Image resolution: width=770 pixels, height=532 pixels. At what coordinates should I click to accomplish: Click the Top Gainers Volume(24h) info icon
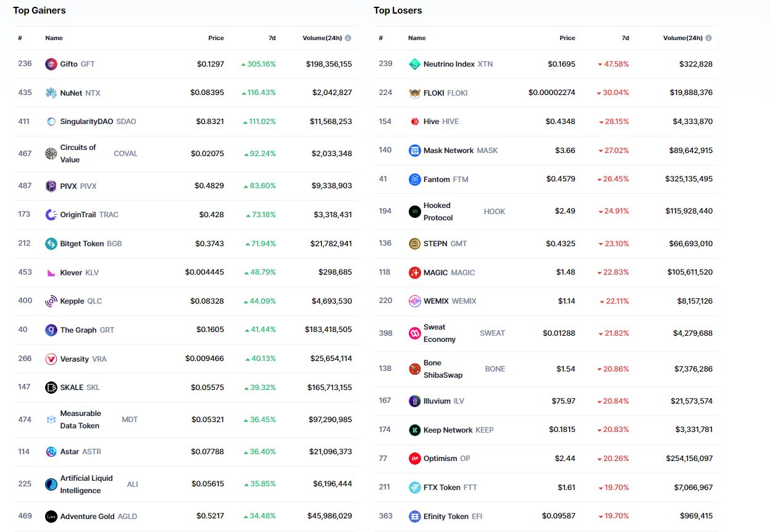pyautogui.click(x=348, y=38)
